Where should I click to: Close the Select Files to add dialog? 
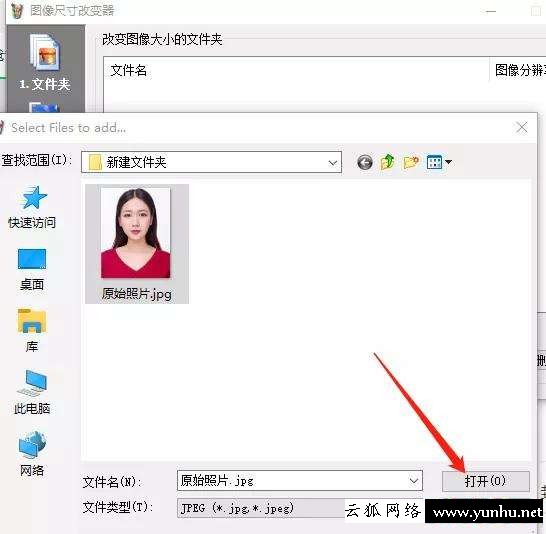(x=522, y=127)
